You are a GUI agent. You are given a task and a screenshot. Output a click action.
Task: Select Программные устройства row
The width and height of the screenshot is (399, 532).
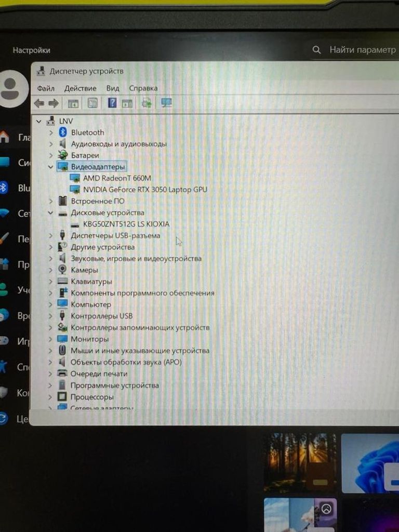(114, 385)
